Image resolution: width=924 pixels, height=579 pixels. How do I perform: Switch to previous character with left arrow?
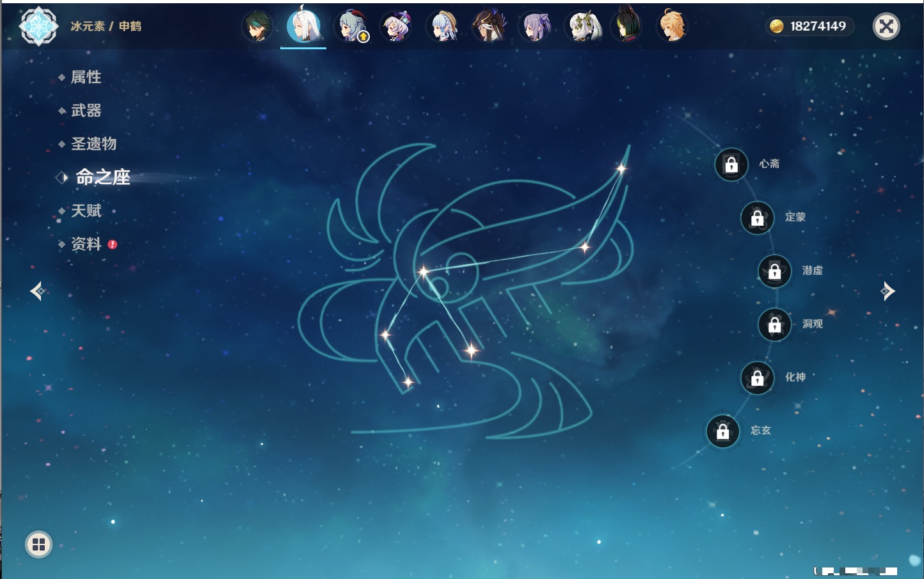tap(37, 291)
